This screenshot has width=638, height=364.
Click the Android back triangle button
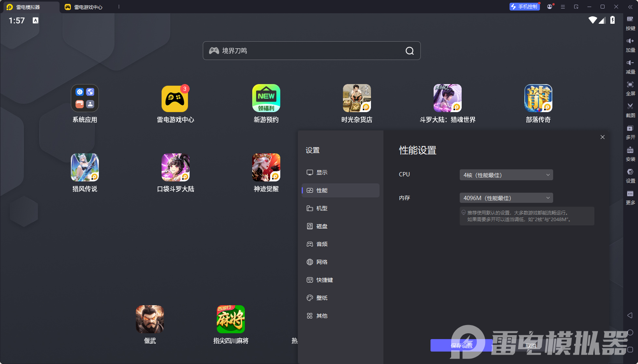click(x=630, y=315)
